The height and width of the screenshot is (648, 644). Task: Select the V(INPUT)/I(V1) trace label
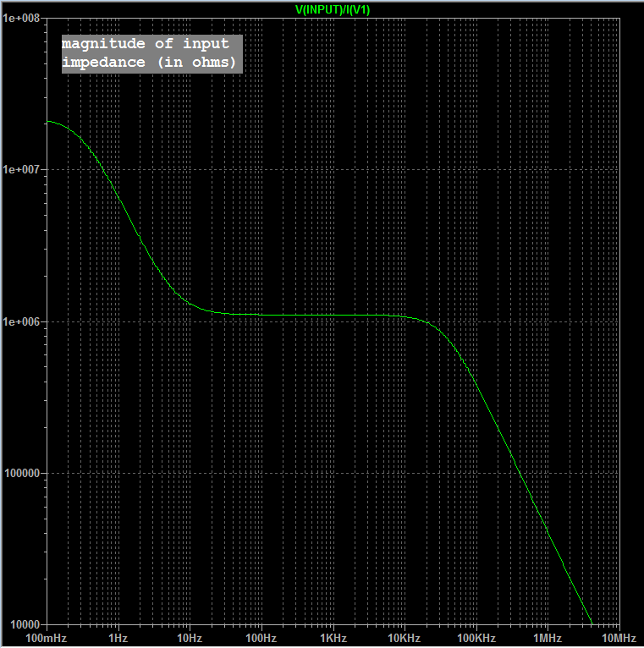[333, 9]
